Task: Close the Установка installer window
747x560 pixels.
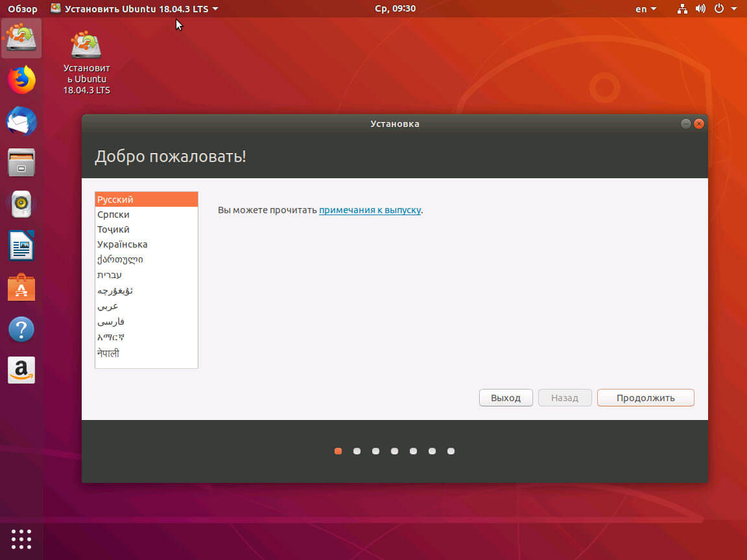Action: click(699, 124)
